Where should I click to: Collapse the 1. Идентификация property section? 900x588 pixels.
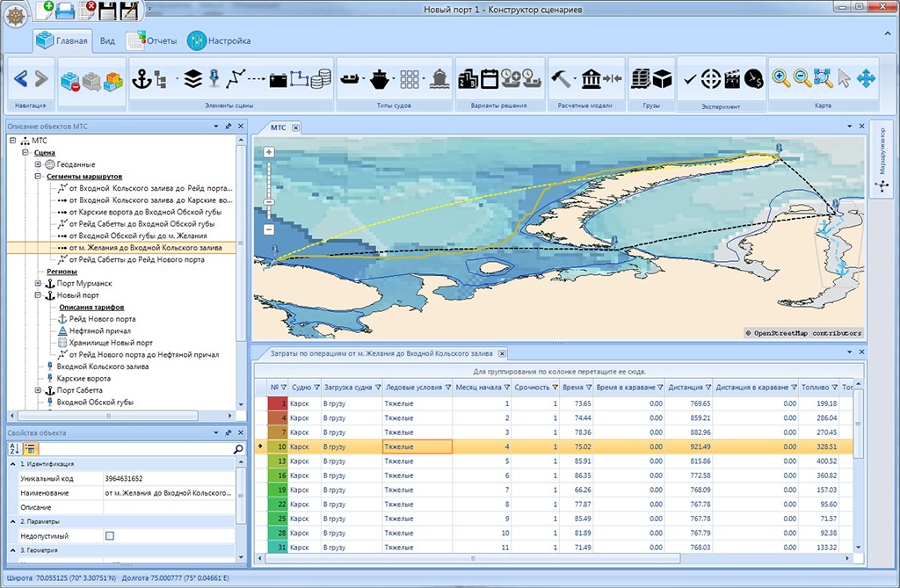[x=12, y=464]
